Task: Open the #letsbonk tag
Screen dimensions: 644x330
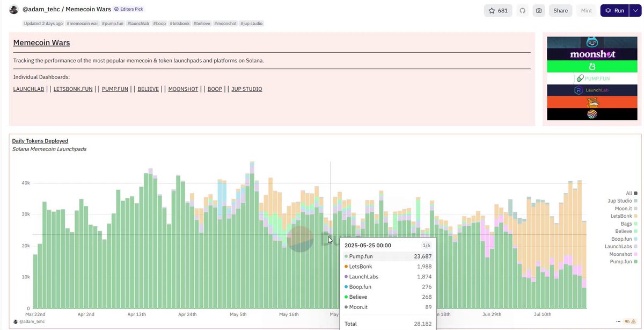Action: (x=179, y=24)
